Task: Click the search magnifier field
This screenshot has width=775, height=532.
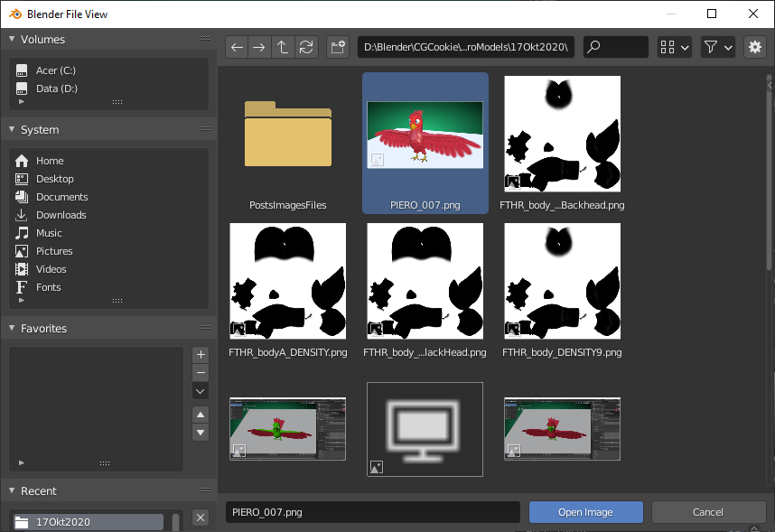Action: pos(615,47)
